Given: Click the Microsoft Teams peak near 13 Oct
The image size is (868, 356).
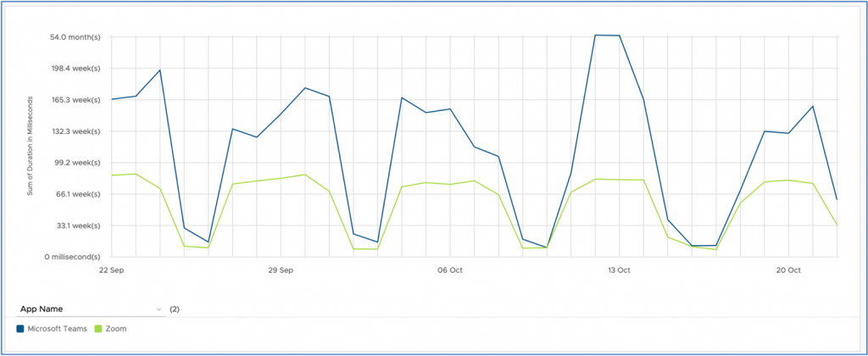Looking at the screenshot, I should pos(596,36).
